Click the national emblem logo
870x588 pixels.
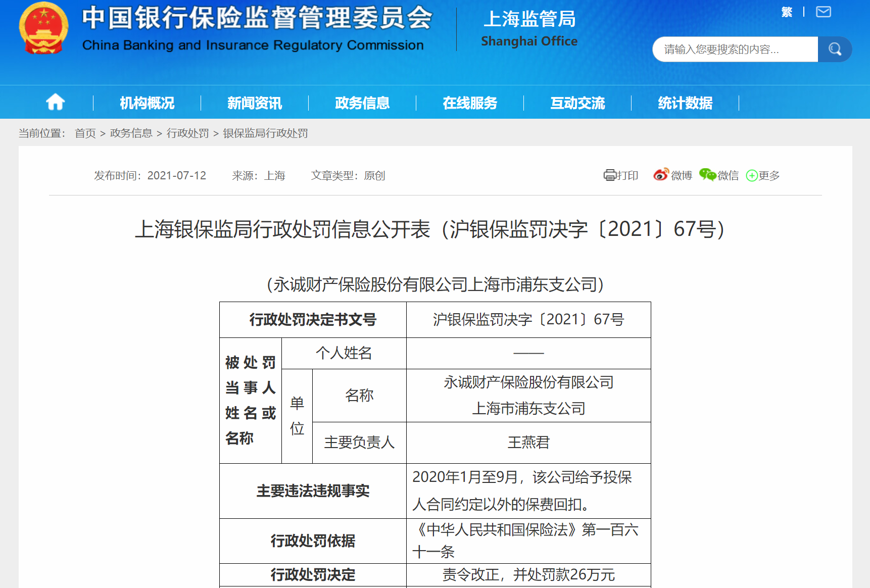coord(43,28)
